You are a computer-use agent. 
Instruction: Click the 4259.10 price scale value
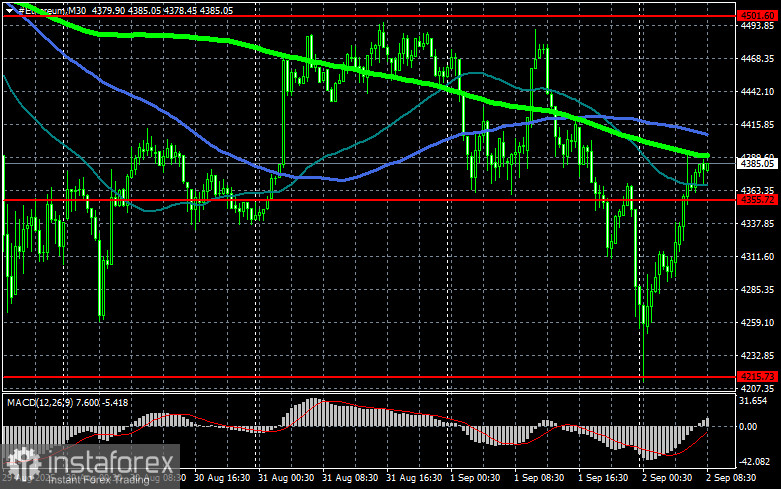coord(758,323)
